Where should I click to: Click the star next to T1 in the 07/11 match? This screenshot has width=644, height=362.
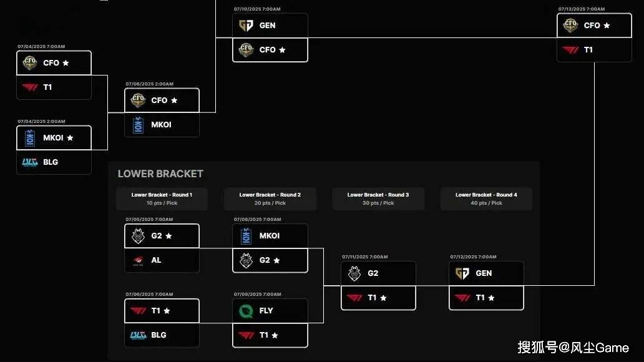pos(383,298)
